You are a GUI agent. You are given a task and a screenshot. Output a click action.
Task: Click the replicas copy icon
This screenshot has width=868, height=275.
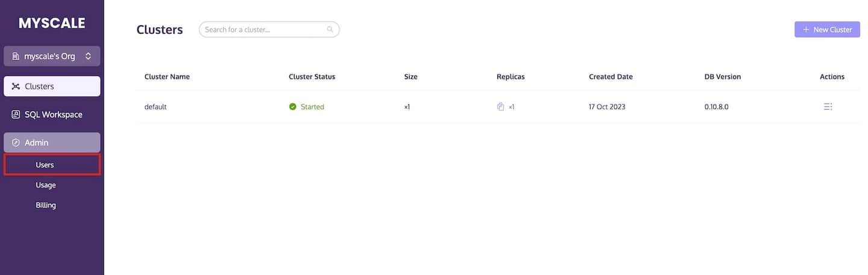pos(500,107)
